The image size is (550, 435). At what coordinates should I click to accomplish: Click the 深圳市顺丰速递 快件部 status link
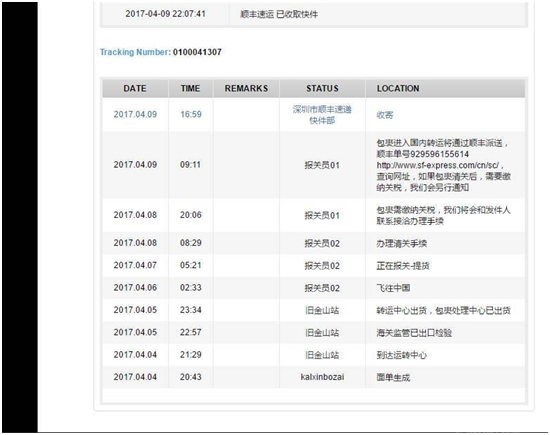pyautogui.click(x=322, y=115)
